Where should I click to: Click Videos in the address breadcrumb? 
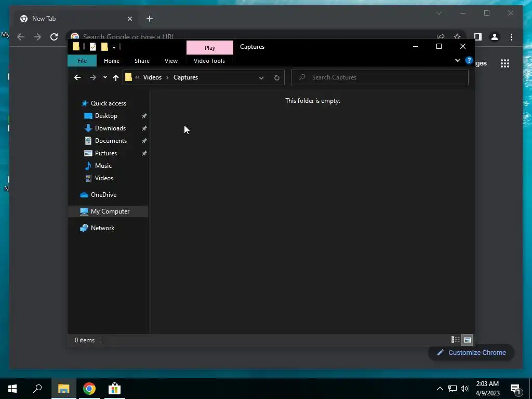coord(152,77)
